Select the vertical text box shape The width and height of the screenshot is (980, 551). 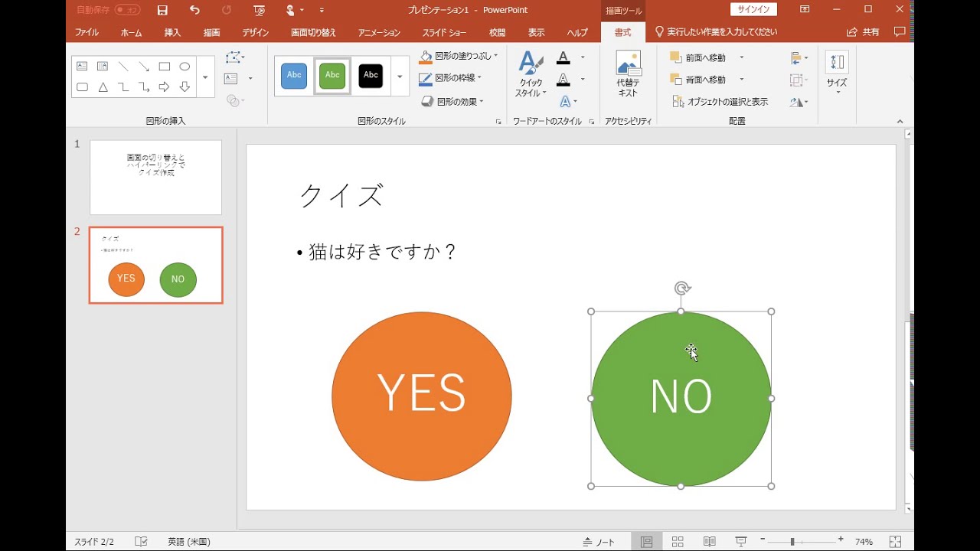tap(103, 67)
